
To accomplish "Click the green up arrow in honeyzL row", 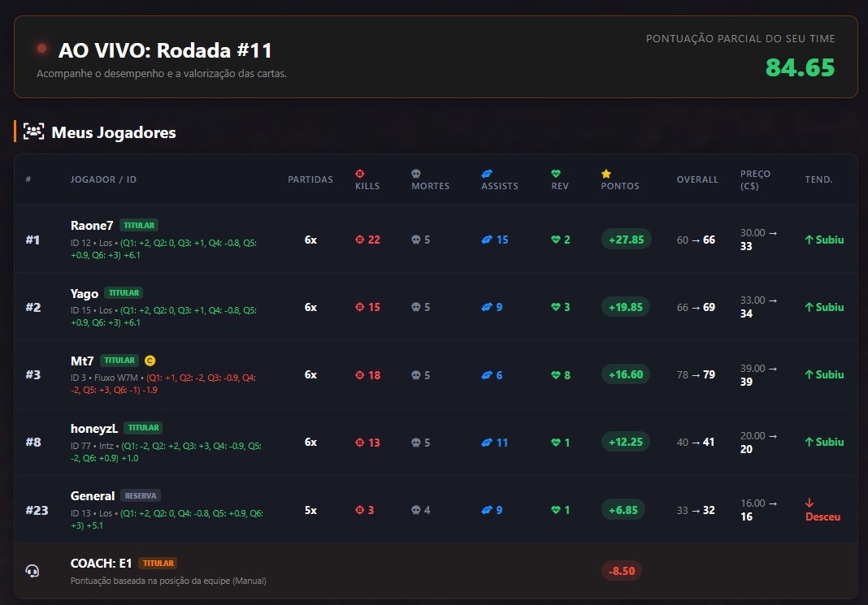I will [809, 442].
